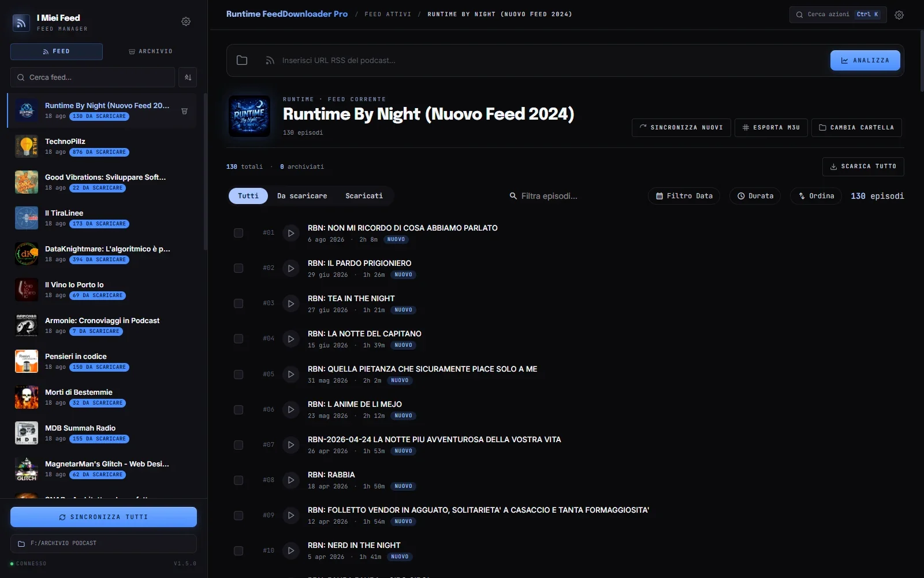Open F:/ARCHIVIO PODCAST folder path

point(103,543)
